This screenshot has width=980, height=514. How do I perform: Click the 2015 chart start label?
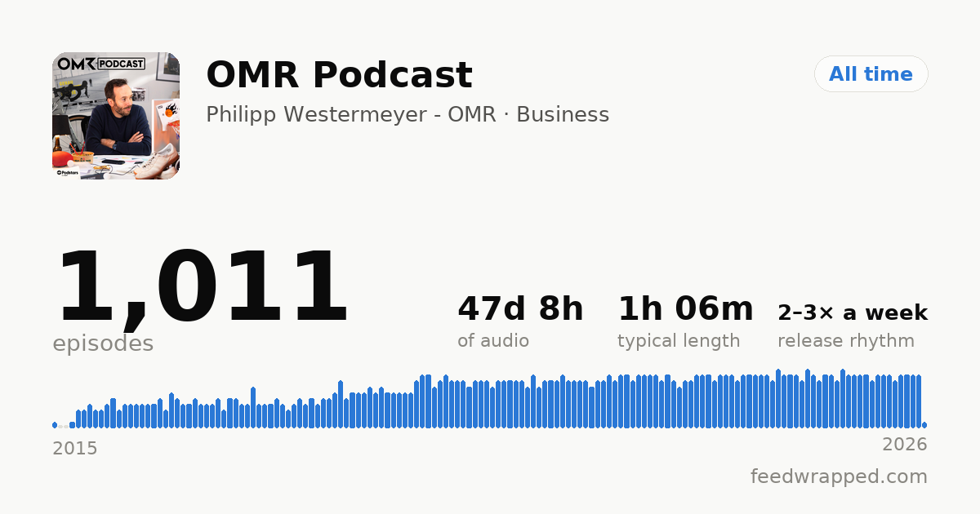[75, 449]
